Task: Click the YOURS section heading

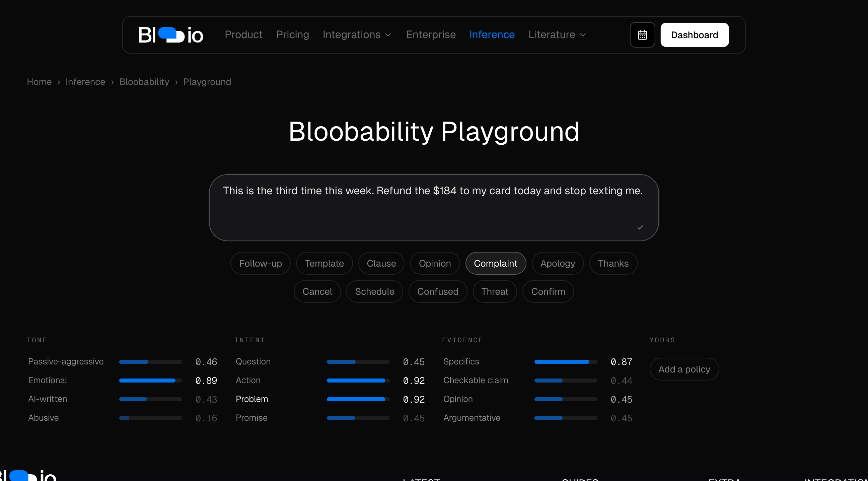Action: pyautogui.click(x=662, y=340)
